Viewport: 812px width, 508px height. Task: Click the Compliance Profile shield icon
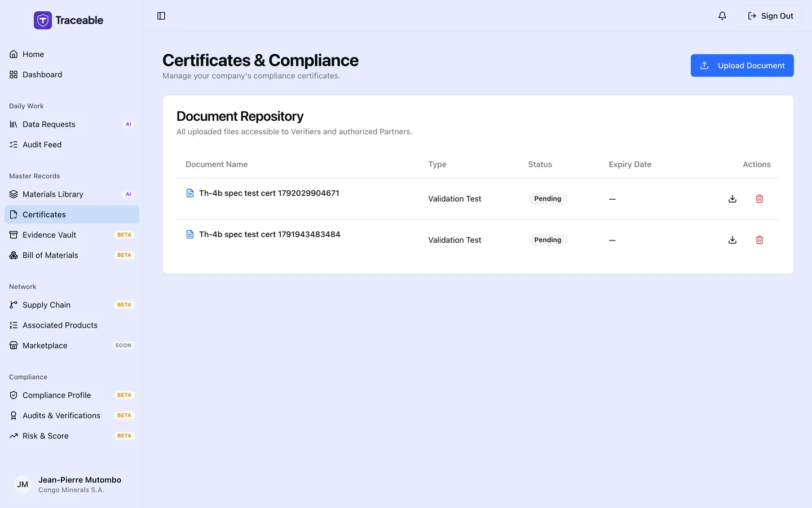click(x=14, y=395)
